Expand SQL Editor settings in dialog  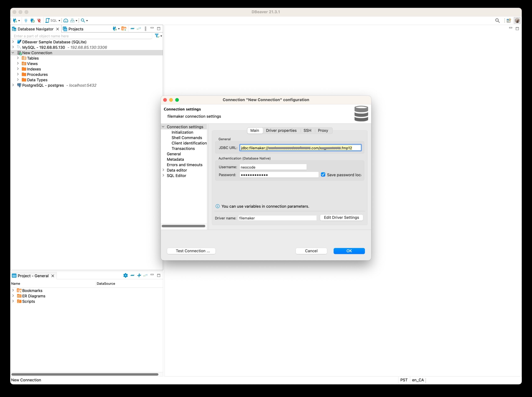(x=163, y=175)
